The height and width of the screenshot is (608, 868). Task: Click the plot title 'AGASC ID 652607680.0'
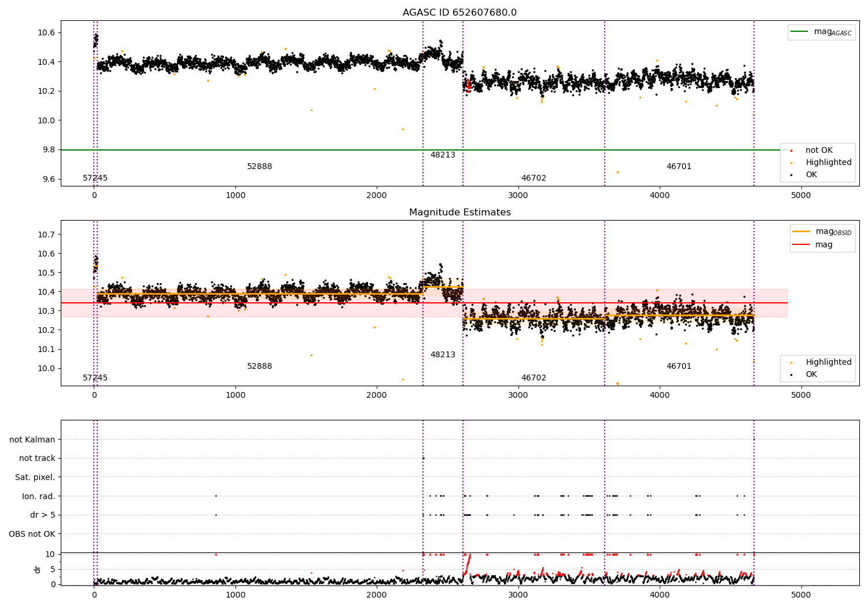coord(459,13)
